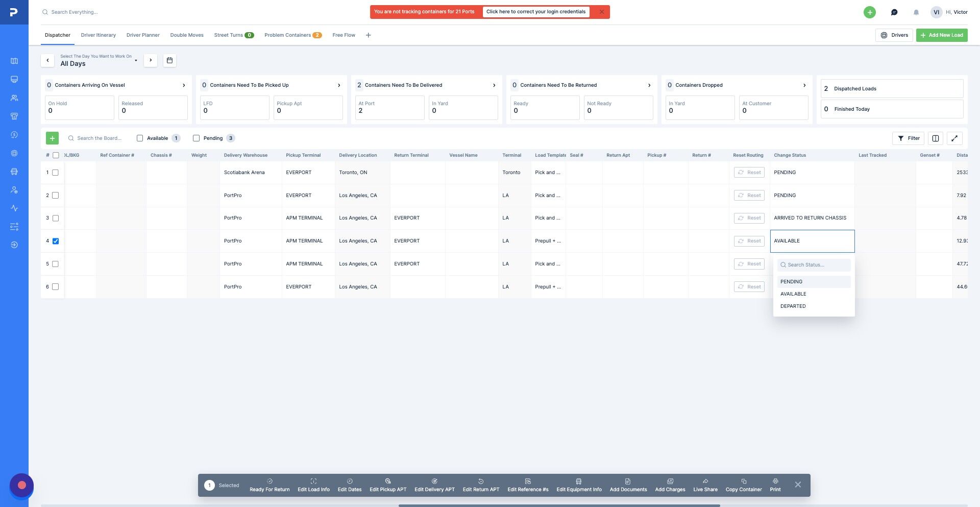Open the AVAILABLE status dropdown in row 4
980x507 pixels.
812,241
